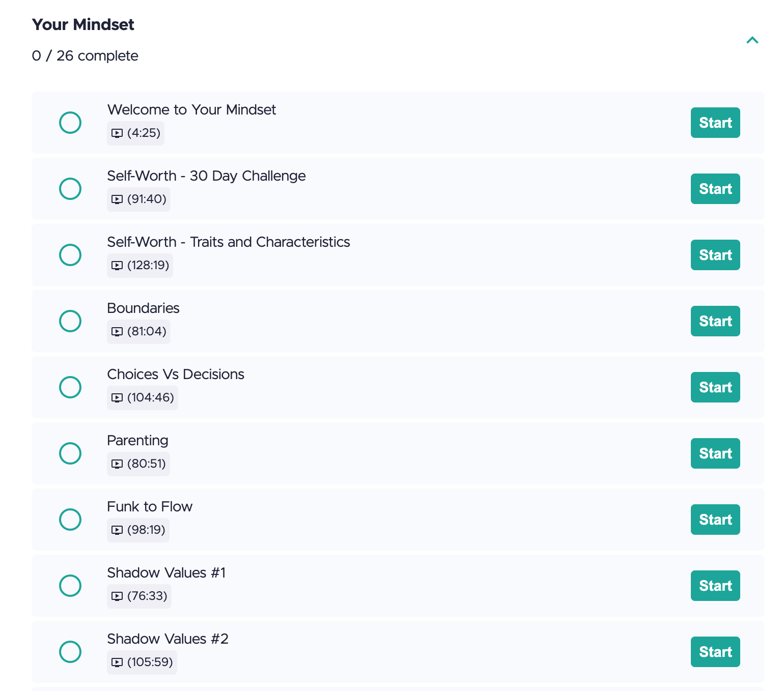The image size is (784, 691).
Task: Click video icon beside 91:40 duration
Action: tap(117, 199)
